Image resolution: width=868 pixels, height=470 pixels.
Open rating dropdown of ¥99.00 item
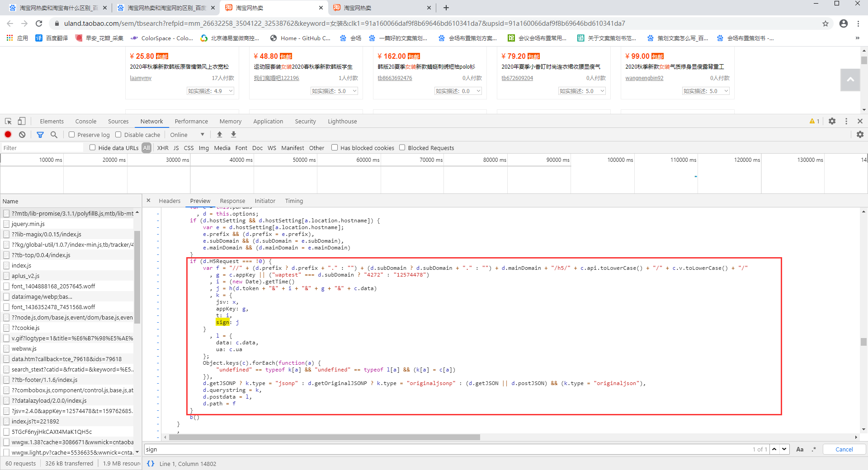click(x=706, y=91)
